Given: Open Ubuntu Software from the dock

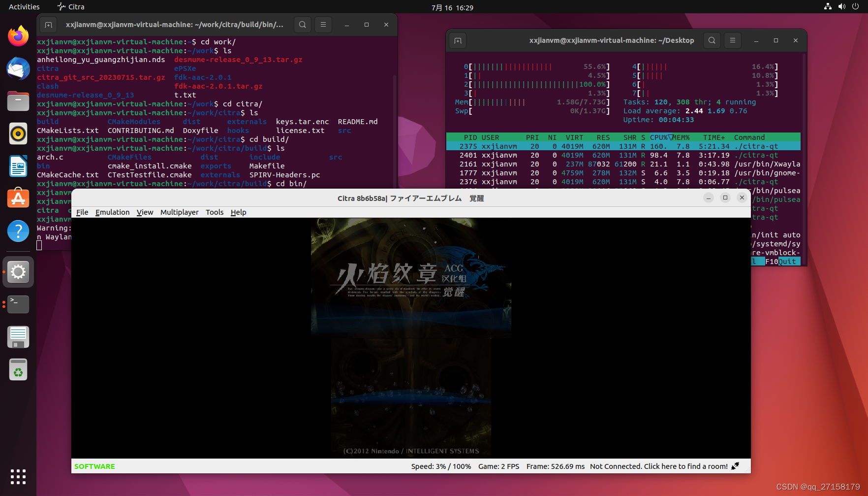Looking at the screenshot, I should pyautogui.click(x=18, y=198).
